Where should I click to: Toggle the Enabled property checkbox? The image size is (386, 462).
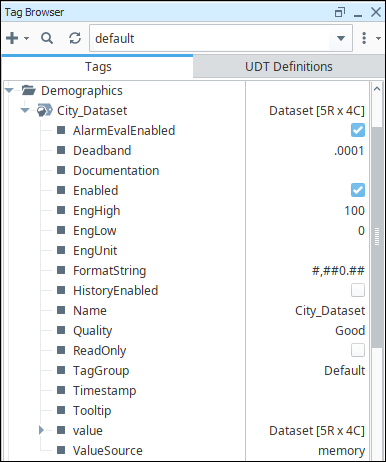pyautogui.click(x=358, y=190)
